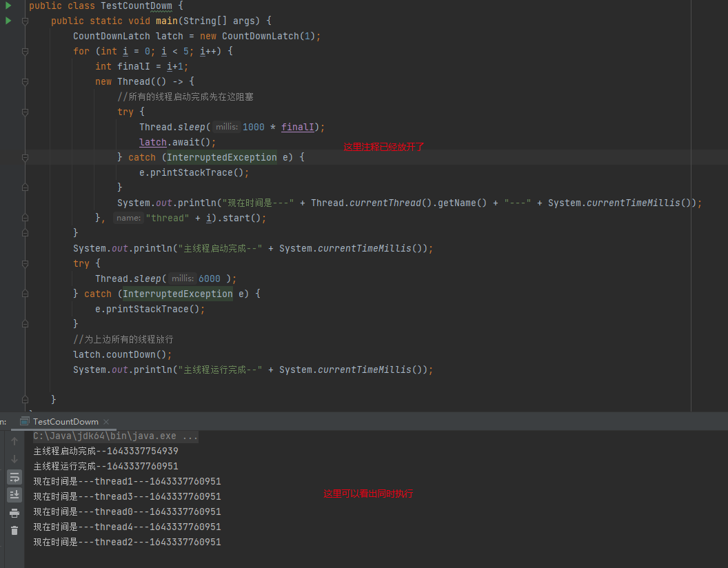Collapse the for loop fold marker

(25, 52)
